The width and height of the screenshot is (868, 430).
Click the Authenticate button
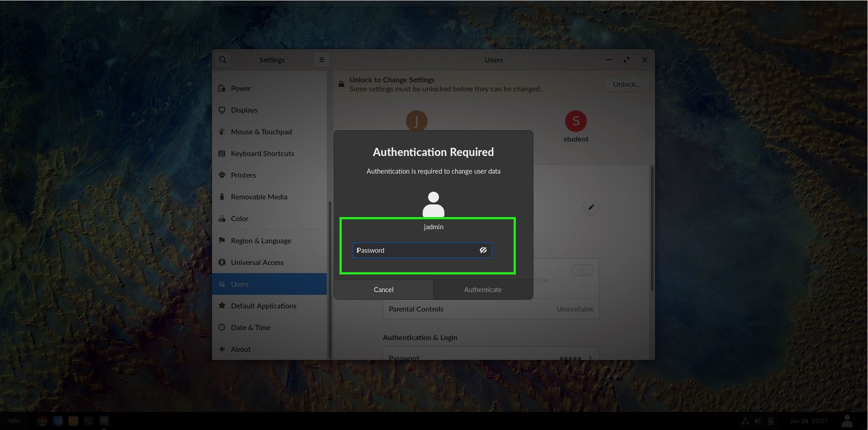[x=483, y=289]
